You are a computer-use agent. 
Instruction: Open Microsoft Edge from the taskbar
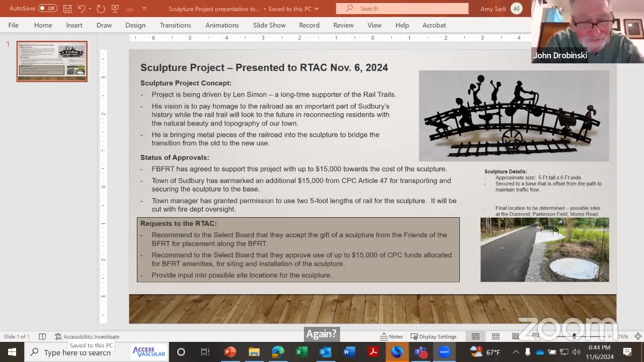point(278,352)
